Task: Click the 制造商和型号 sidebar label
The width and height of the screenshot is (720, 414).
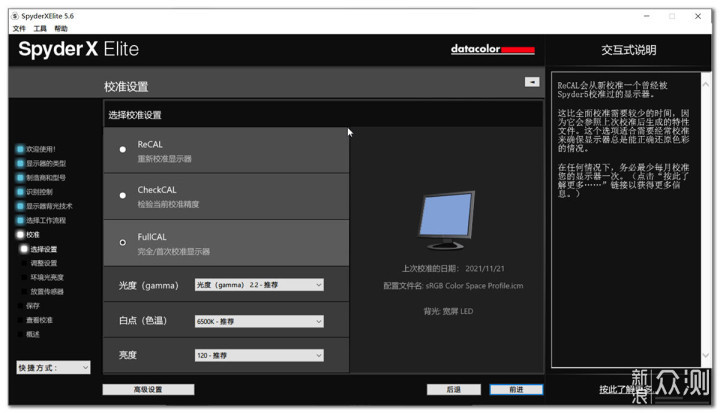Action: pos(46,177)
